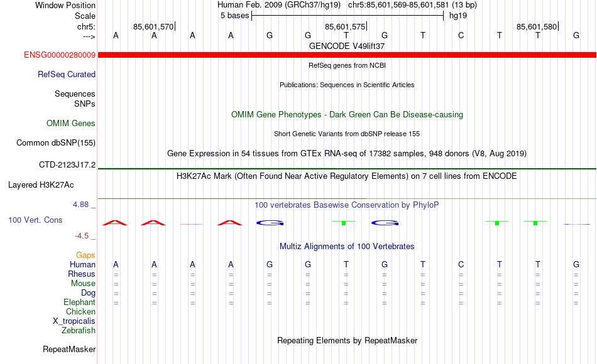
Task: Select the CTD-2123J17.2 gene label
Action: [67, 164]
